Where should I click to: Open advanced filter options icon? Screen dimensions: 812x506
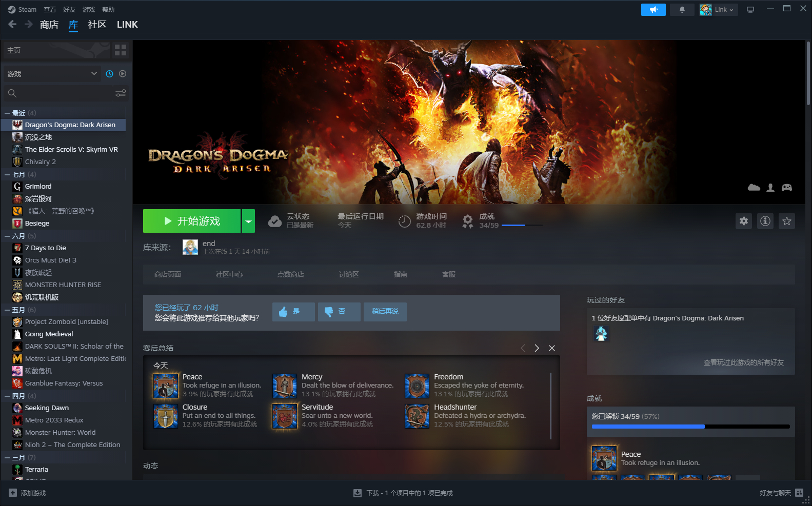(x=121, y=93)
